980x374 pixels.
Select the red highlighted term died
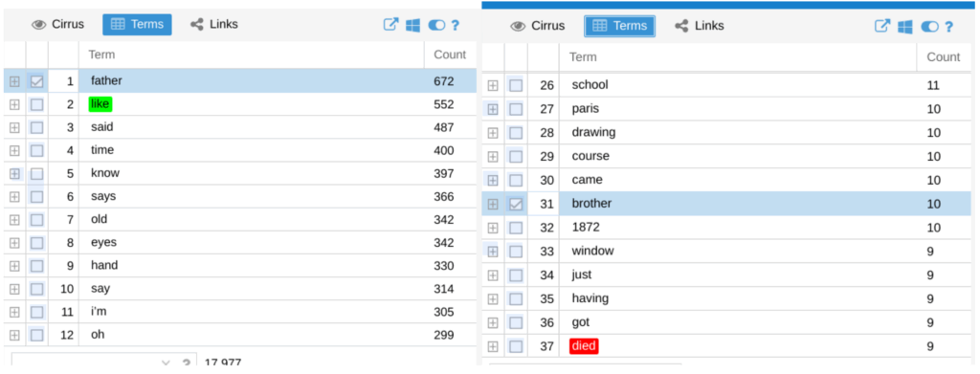(x=584, y=346)
